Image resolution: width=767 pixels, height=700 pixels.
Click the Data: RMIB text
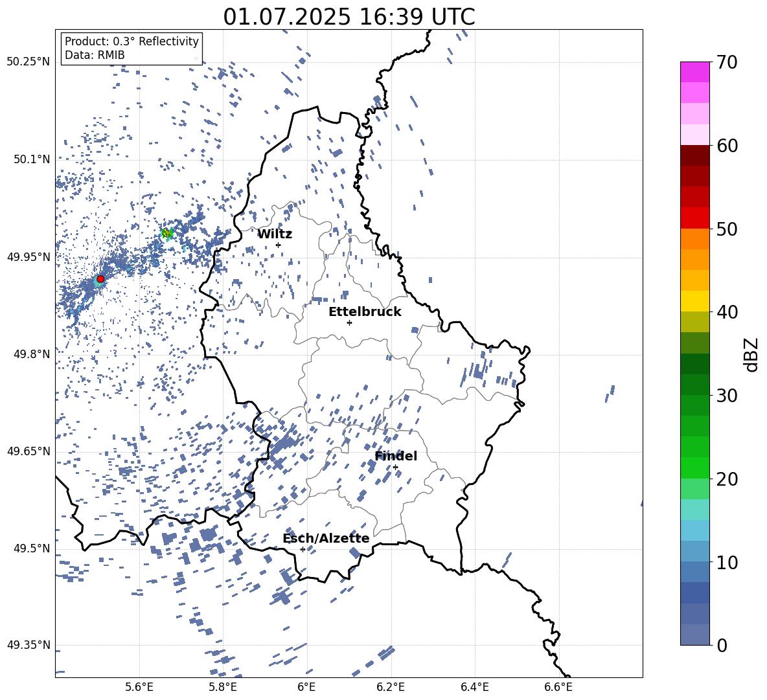point(95,55)
